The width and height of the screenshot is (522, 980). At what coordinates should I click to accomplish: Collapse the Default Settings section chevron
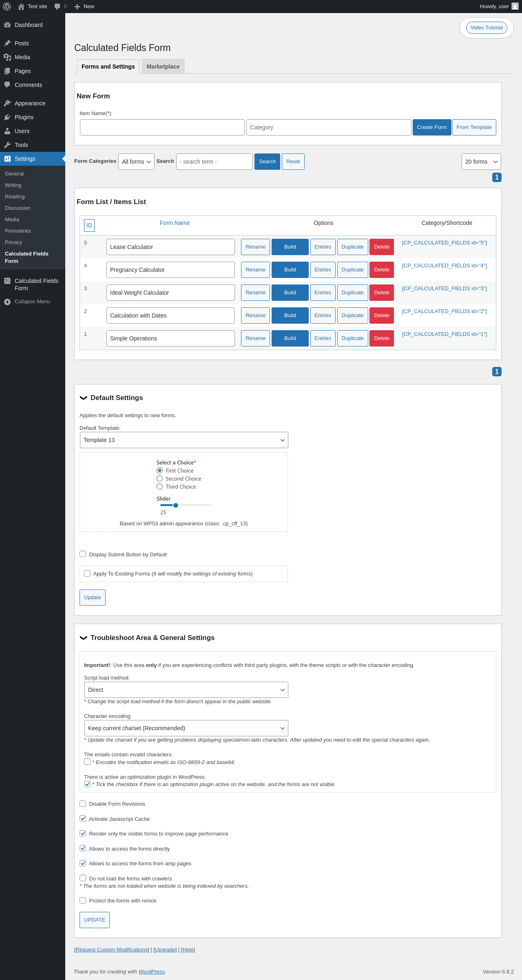coord(84,398)
